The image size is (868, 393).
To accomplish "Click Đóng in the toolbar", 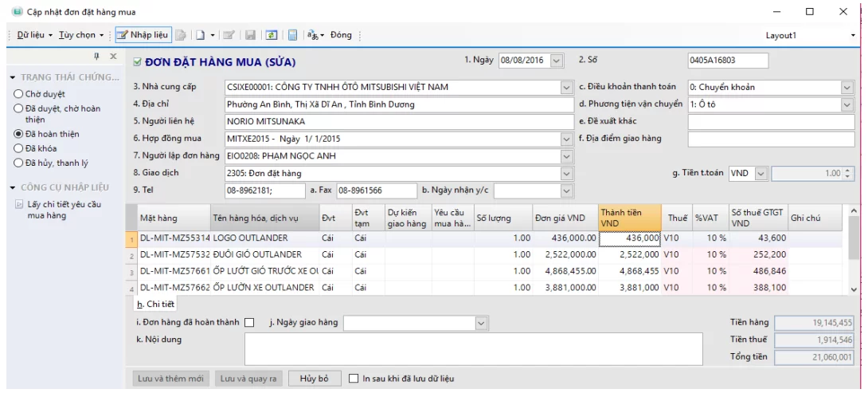I will [341, 35].
